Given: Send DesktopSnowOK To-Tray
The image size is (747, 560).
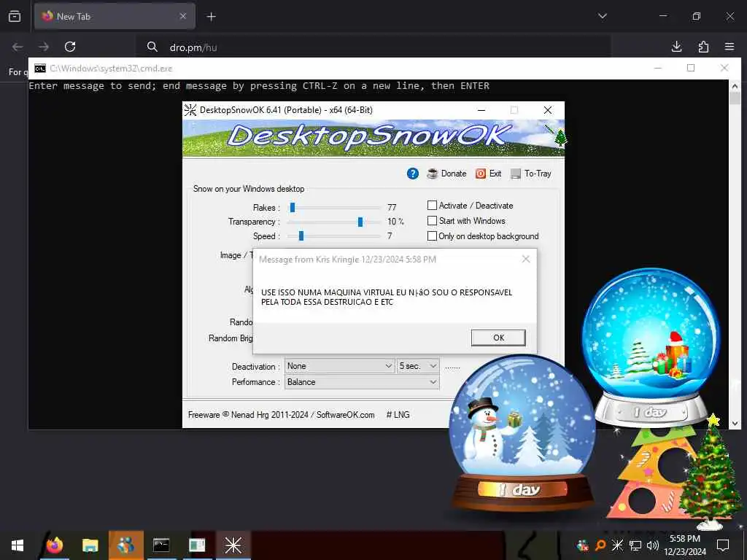Looking at the screenshot, I should click(x=531, y=174).
